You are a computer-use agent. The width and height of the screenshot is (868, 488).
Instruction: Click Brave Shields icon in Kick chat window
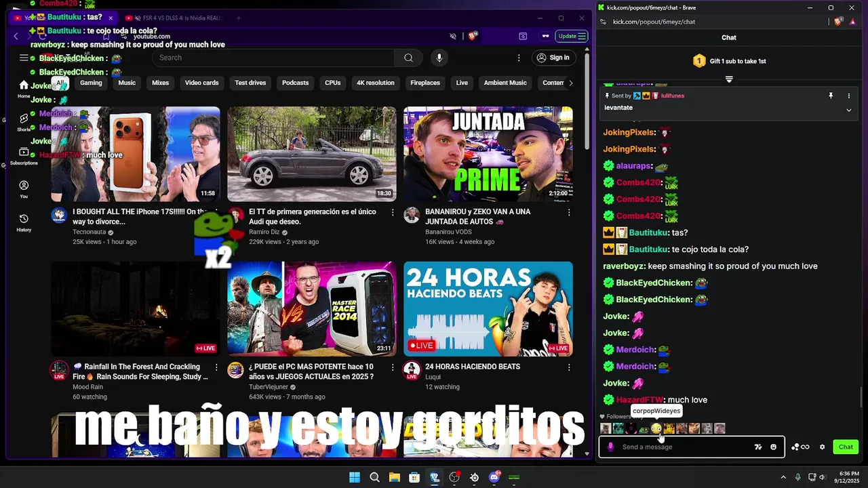coord(838,22)
